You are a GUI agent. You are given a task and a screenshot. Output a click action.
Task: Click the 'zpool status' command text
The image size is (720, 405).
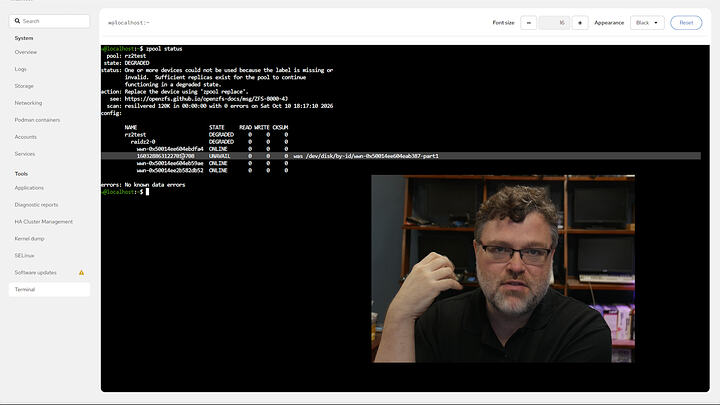[x=164, y=49]
